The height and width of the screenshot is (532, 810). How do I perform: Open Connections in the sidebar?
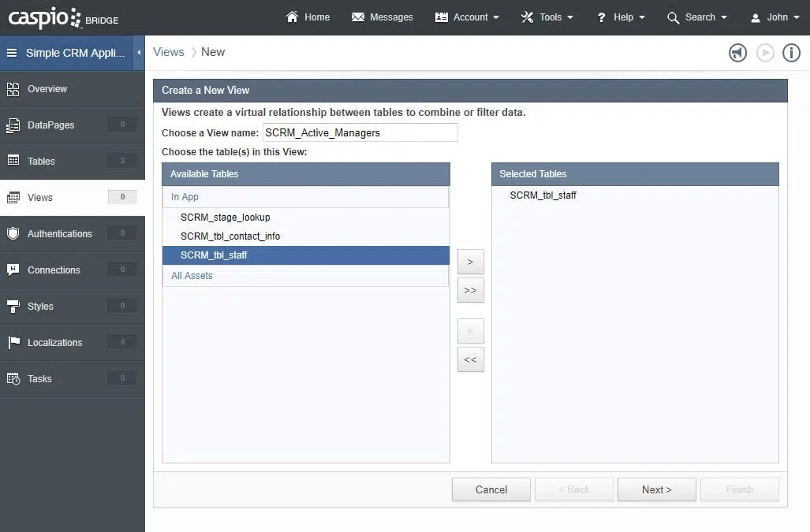(x=54, y=270)
